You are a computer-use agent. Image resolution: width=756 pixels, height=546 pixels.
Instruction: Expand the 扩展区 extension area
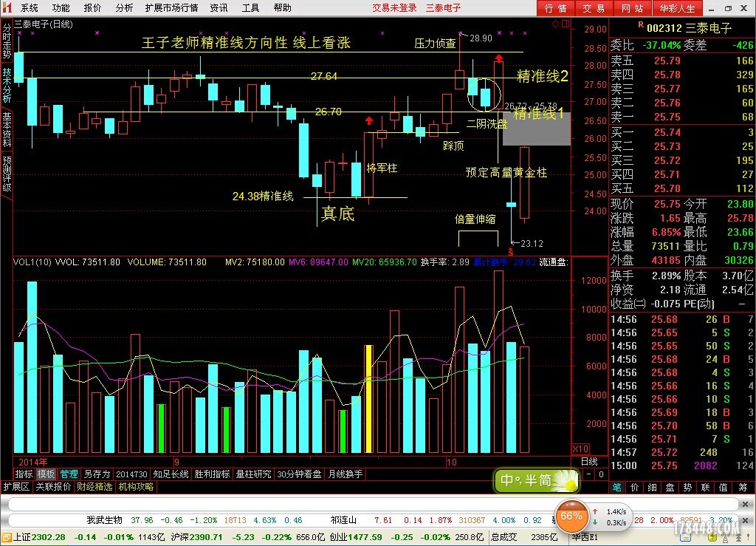(x=16, y=487)
